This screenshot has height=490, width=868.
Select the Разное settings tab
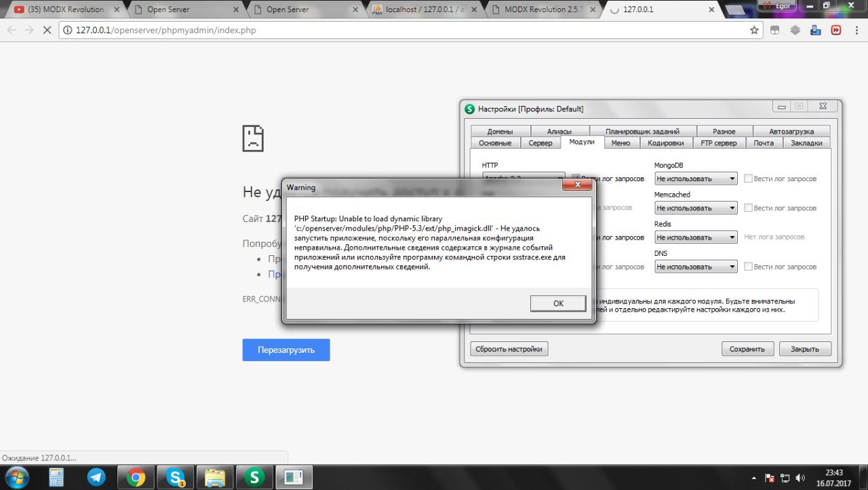[x=724, y=131]
